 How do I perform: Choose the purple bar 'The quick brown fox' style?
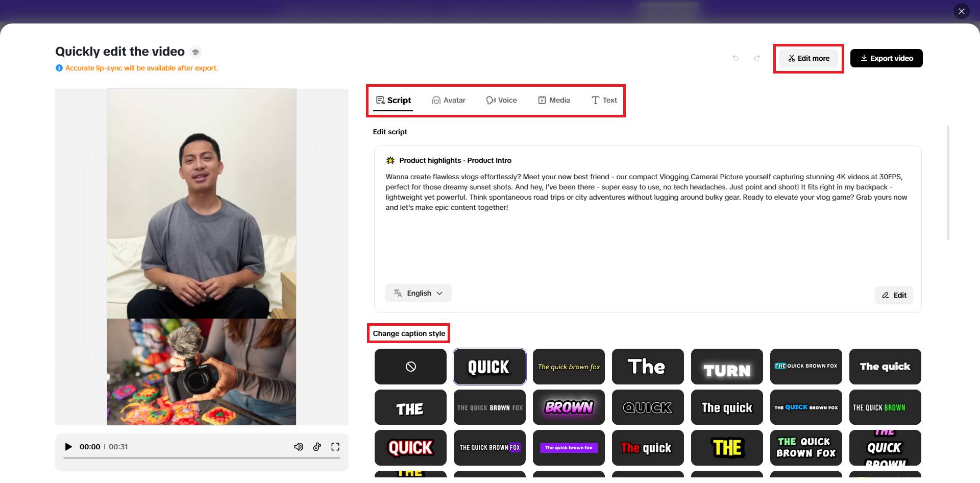tap(569, 448)
